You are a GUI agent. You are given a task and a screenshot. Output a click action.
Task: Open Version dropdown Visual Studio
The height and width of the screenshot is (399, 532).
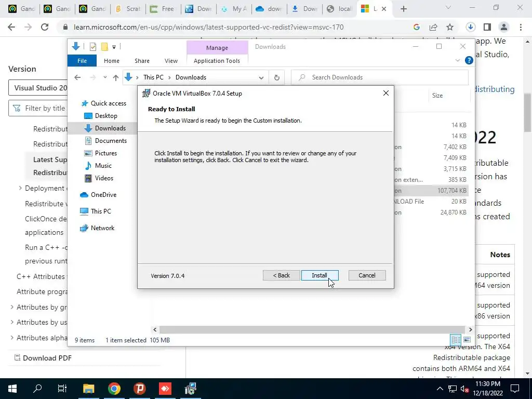click(37, 88)
